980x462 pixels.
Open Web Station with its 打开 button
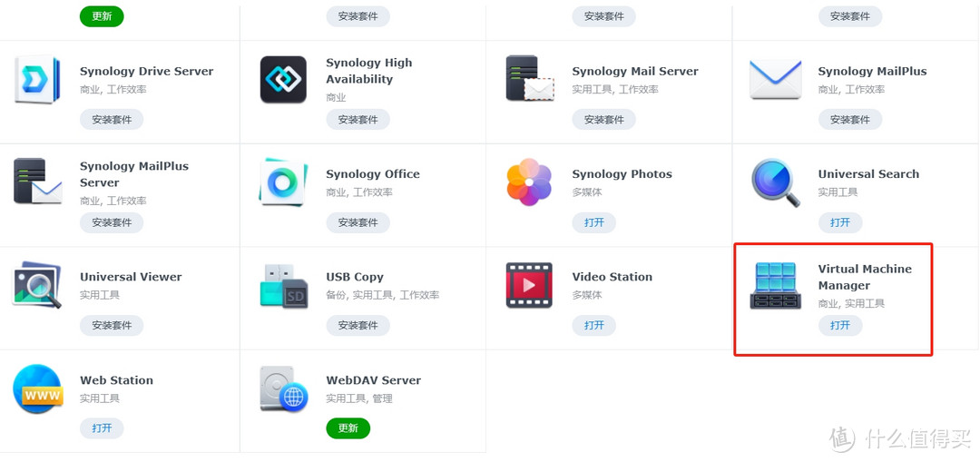click(102, 428)
